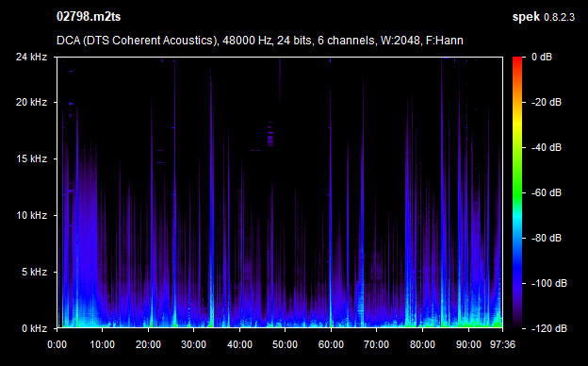Click the 0 kHz axis label

[34, 328]
